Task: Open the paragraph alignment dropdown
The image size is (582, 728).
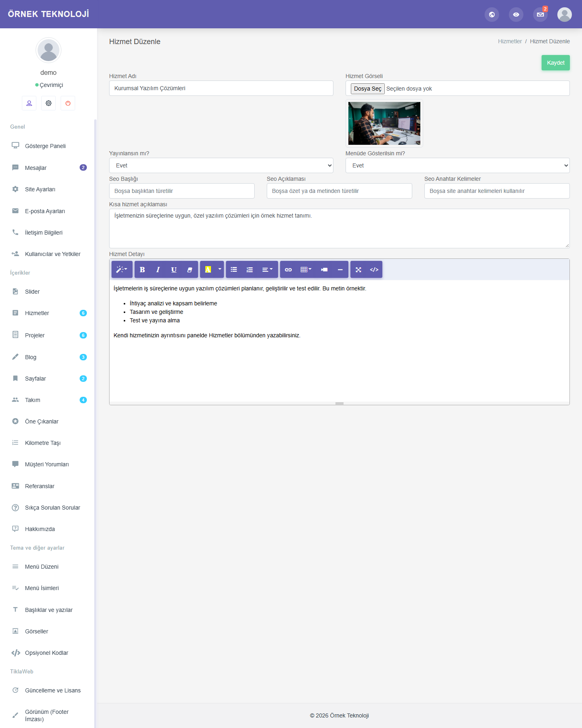Action: 268,269
